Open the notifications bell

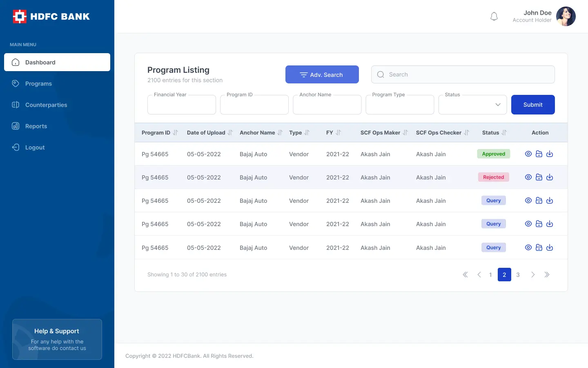494,16
